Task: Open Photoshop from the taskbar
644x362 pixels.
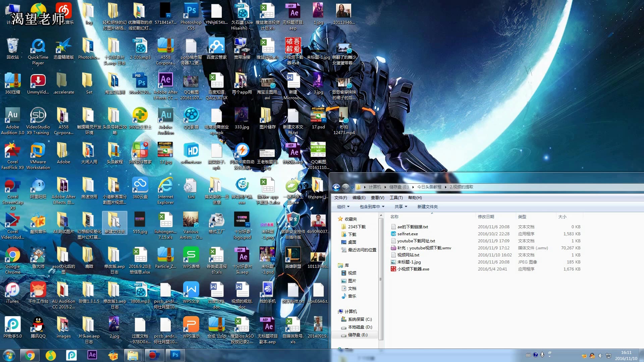Action: [x=175, y=355]
